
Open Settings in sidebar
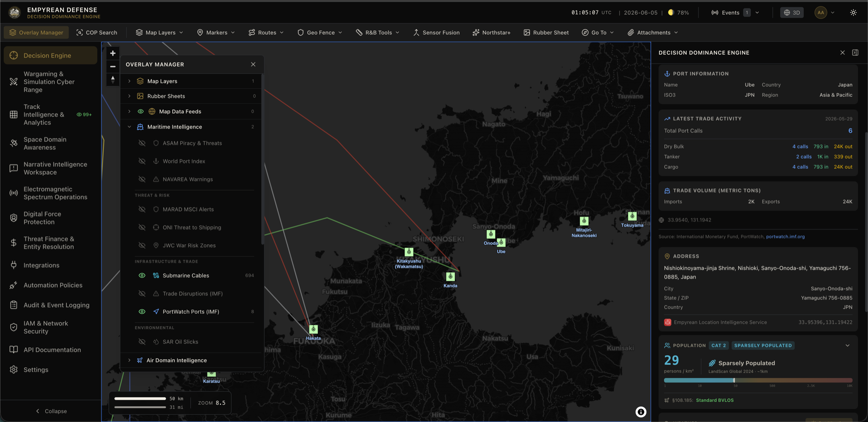click(x=50, y=370)
